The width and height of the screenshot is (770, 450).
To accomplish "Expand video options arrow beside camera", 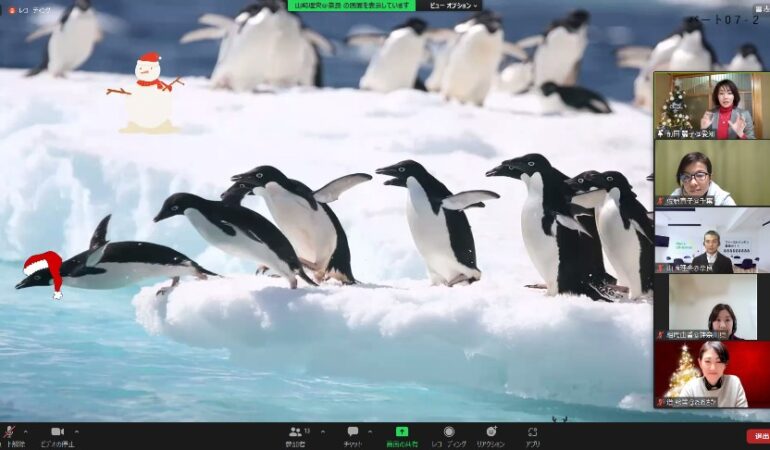I will pyautogui.click(x=76, y=431).
